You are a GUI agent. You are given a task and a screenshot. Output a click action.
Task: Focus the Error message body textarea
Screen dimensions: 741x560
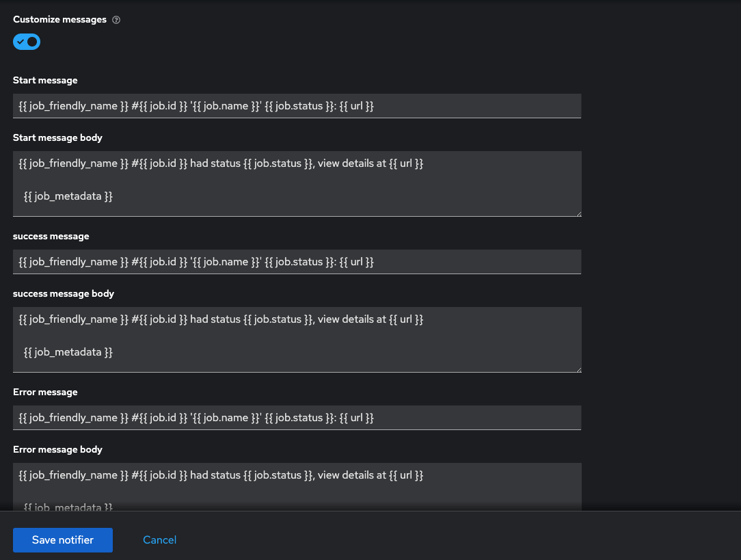tap(297, 484)
